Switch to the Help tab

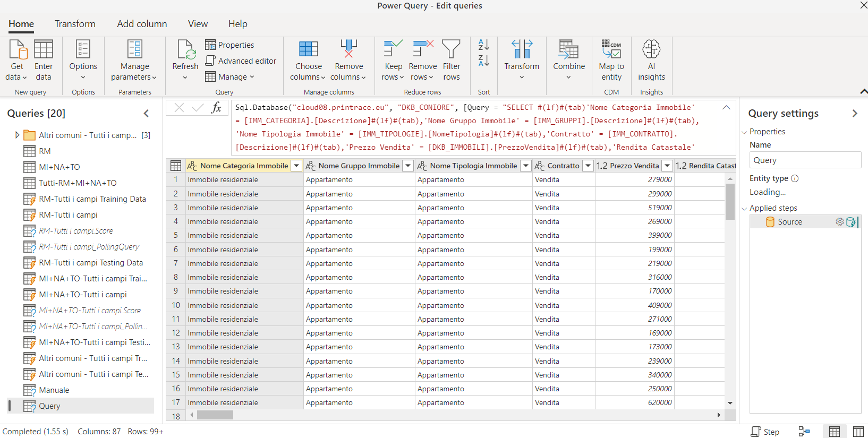tap(237, 24)
